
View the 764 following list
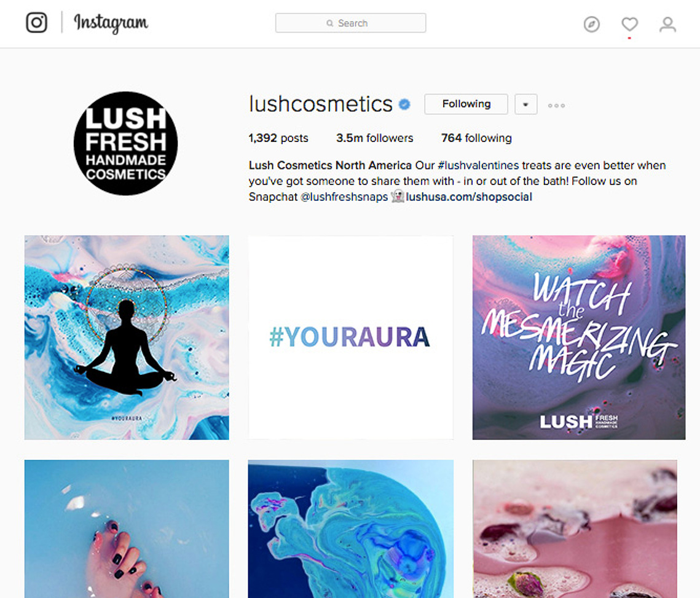[476, 138]
